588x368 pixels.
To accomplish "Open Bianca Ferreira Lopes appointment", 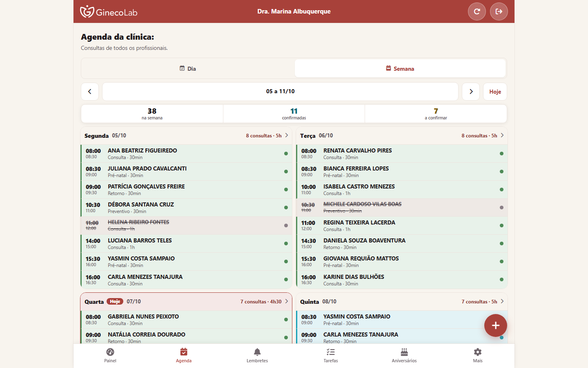I will 402,172.
